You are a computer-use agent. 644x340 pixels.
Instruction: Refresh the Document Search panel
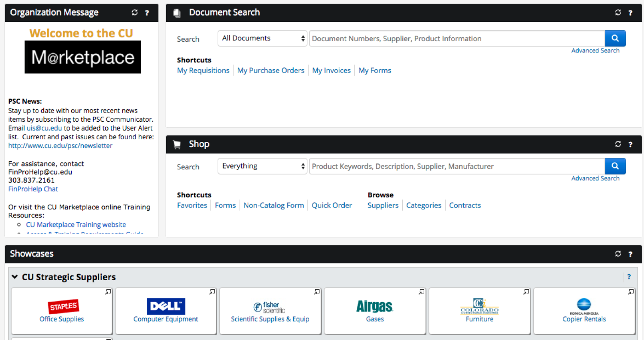pyautogui.click(x=618, y=13)
